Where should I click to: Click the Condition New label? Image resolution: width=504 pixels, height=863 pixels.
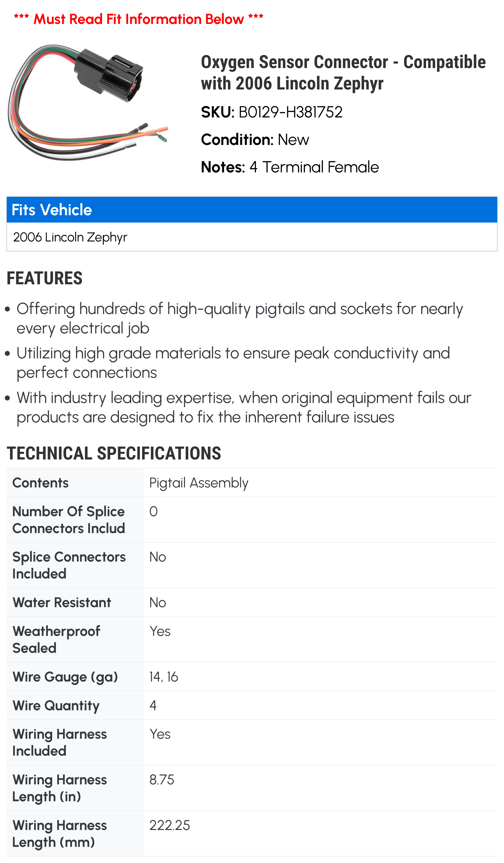tap(255, 139)
